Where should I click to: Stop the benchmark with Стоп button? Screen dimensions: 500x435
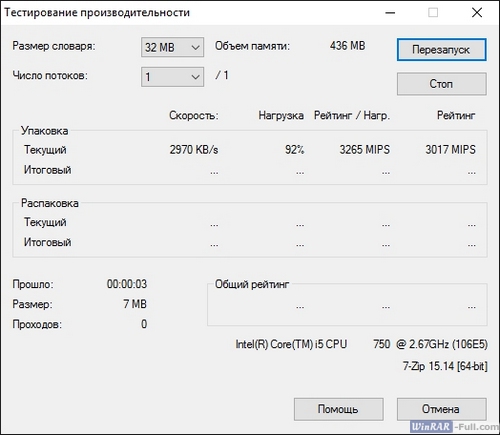pyautogui.click(x=441, y=84)
